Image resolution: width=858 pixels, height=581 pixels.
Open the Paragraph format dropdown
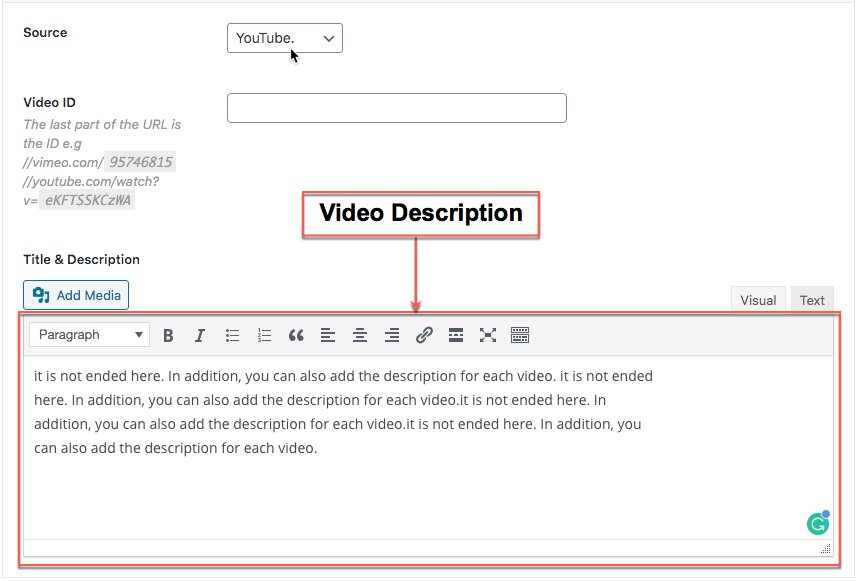(89, 335)
